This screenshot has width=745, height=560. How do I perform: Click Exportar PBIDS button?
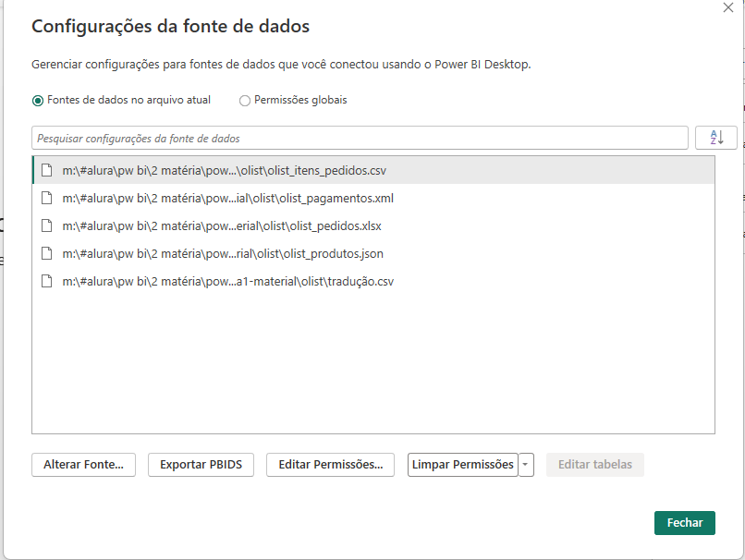tap(201, 465)
